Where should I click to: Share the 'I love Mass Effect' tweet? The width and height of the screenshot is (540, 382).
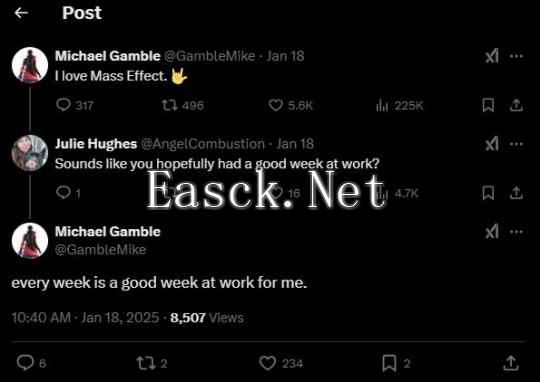tap(516, 105)
